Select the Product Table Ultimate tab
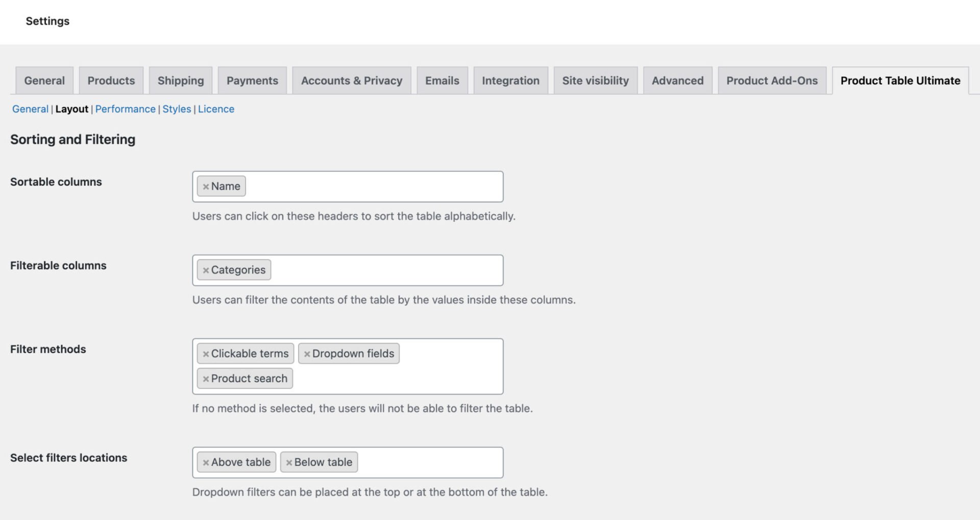Screen dimensions: 980x520 pos(900,81)
